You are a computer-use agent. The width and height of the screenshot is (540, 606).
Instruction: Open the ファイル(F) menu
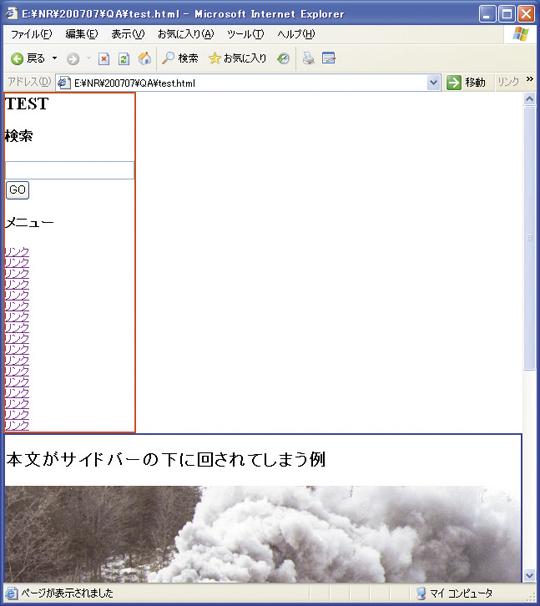(31, 34)
